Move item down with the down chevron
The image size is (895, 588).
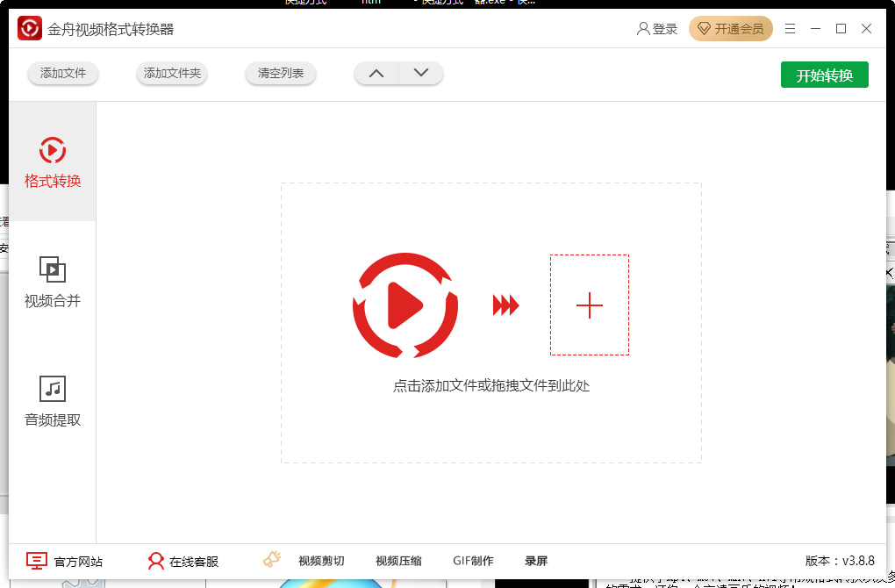[421, 73]
